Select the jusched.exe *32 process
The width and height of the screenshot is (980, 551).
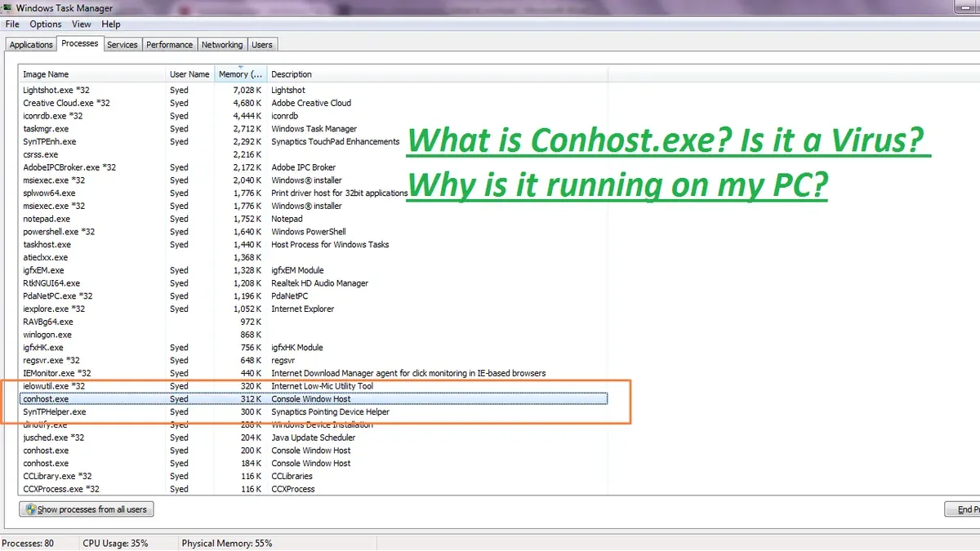click(x=314, y=438)
